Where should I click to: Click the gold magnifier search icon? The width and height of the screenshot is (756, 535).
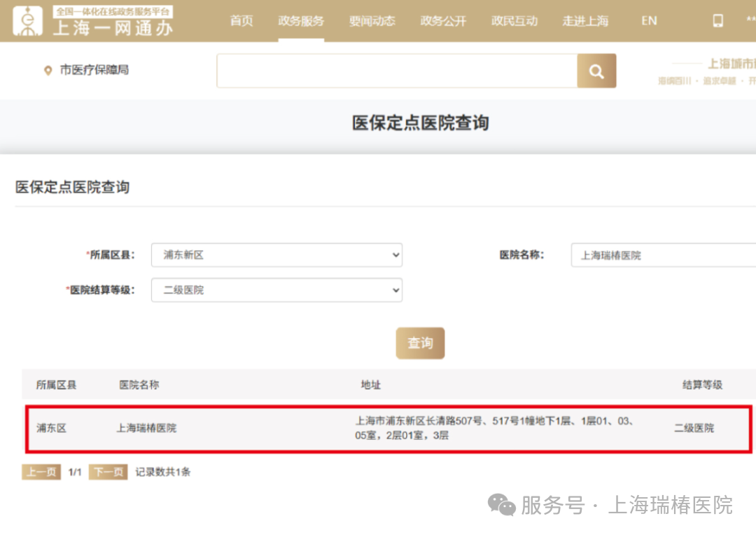click(596, 71)
